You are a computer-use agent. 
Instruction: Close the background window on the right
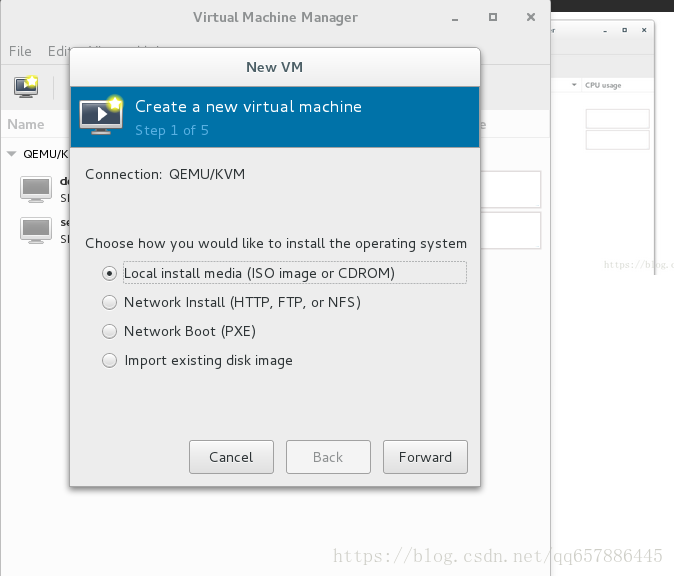(x=644, y=30)
